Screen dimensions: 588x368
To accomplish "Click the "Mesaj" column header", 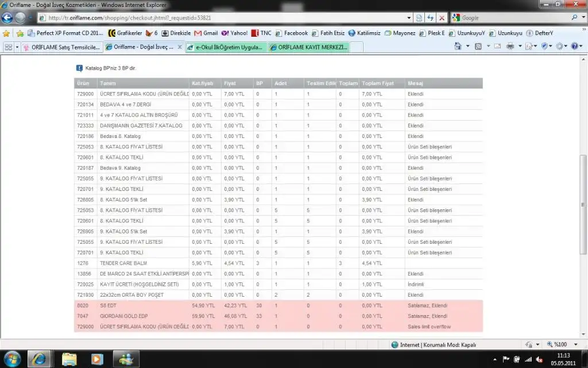I will (x=416, y=83).
